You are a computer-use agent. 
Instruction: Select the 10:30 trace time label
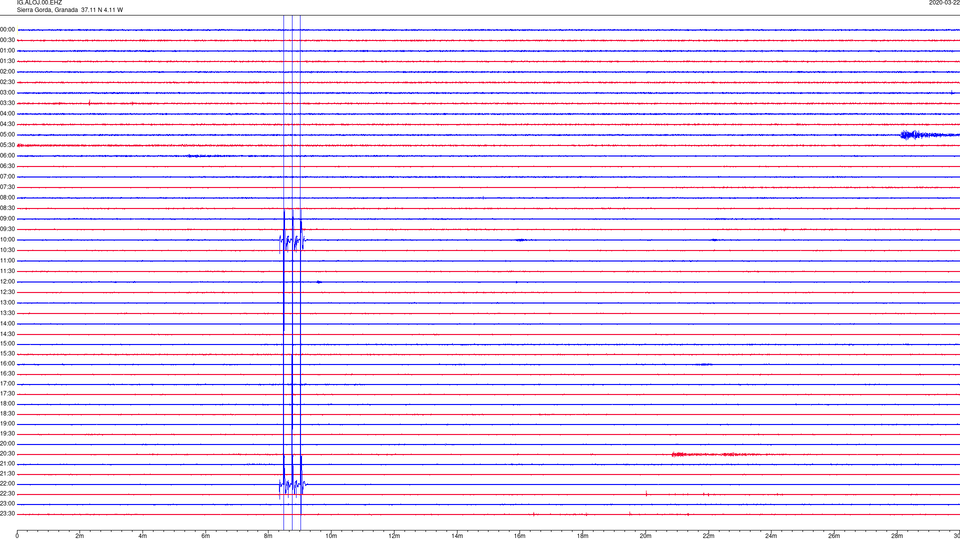(7, 250)
